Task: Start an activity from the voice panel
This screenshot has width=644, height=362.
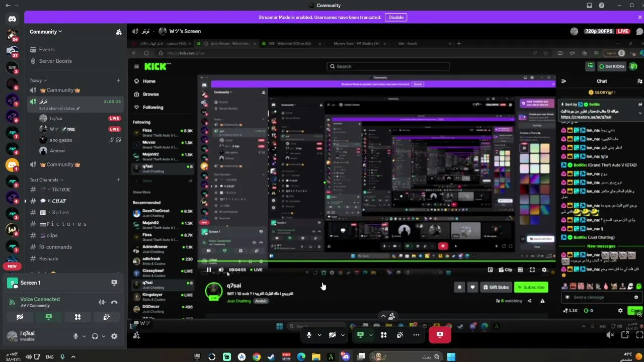Action: tap(77, 317)
